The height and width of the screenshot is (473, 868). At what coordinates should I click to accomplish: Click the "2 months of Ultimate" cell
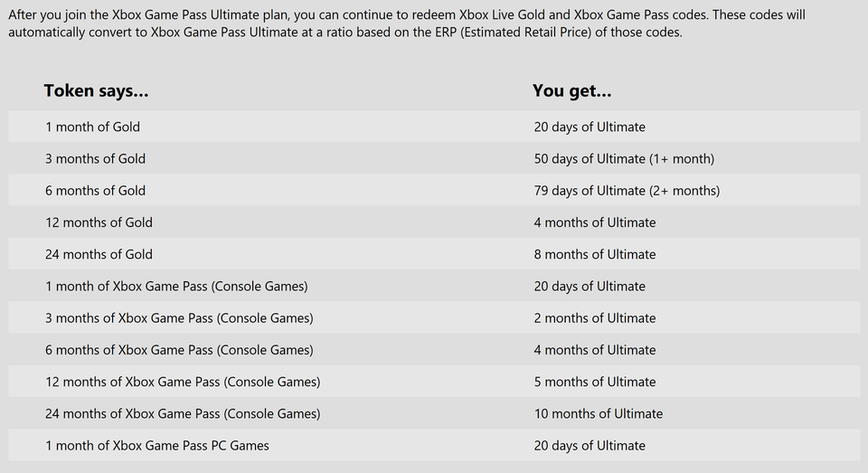point(595,318)
